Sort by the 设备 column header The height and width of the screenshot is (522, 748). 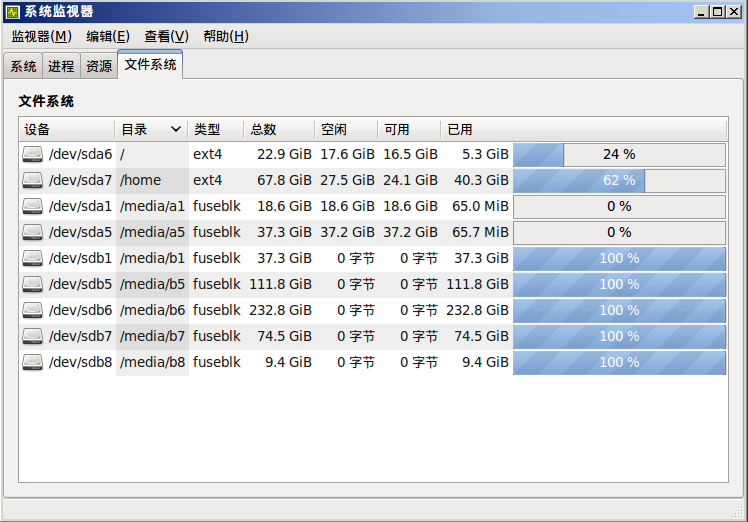point(67,129)
